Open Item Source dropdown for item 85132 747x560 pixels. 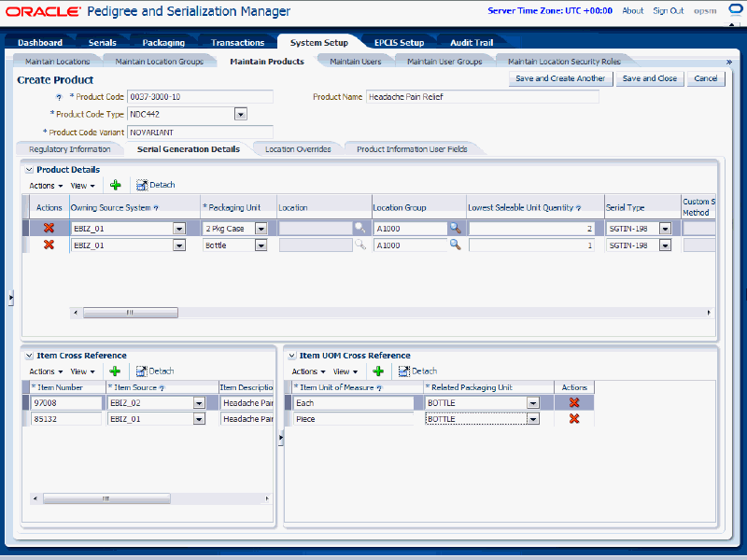(199, 419)
